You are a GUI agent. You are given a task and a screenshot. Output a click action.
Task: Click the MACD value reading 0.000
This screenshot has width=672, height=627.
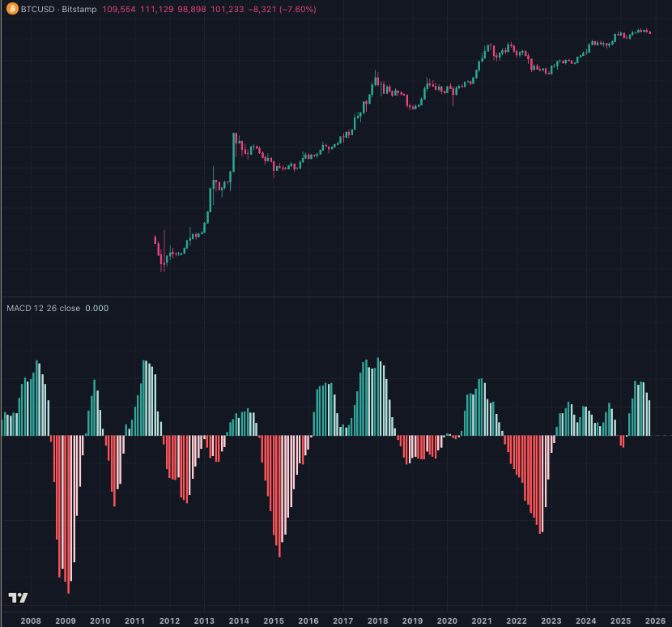coord(97,308)
